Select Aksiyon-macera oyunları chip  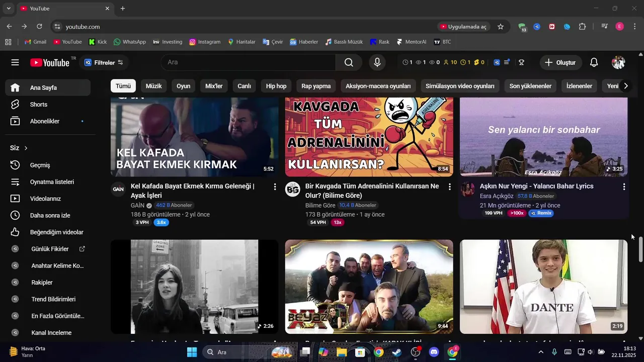point(378,86)
